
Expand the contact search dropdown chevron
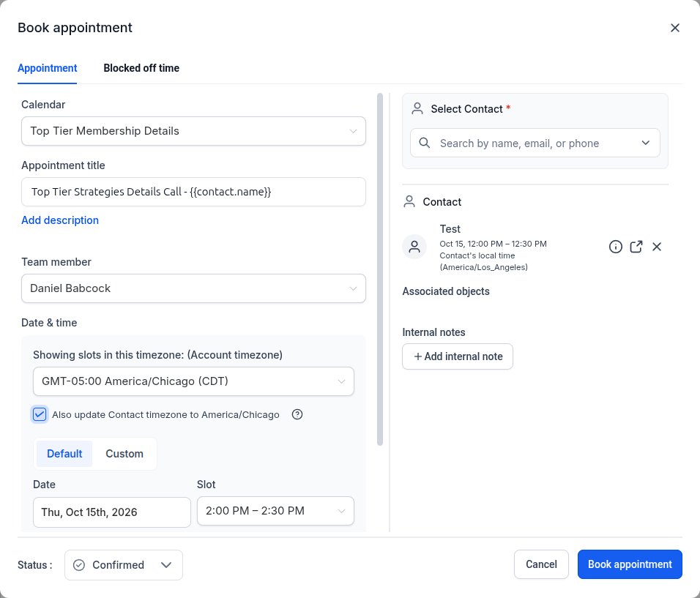[645, 143]
